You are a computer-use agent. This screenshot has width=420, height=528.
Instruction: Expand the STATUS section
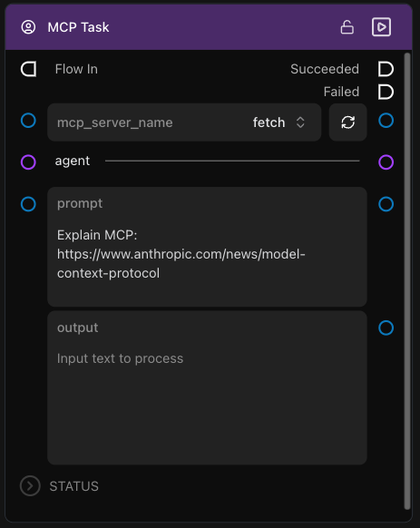click(x=30, y=486)
